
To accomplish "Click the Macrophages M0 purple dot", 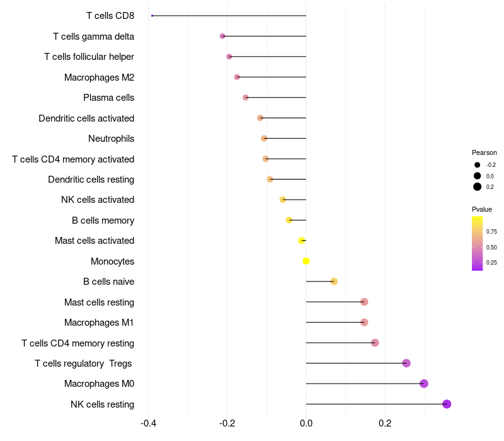I will tap(423, 384).
